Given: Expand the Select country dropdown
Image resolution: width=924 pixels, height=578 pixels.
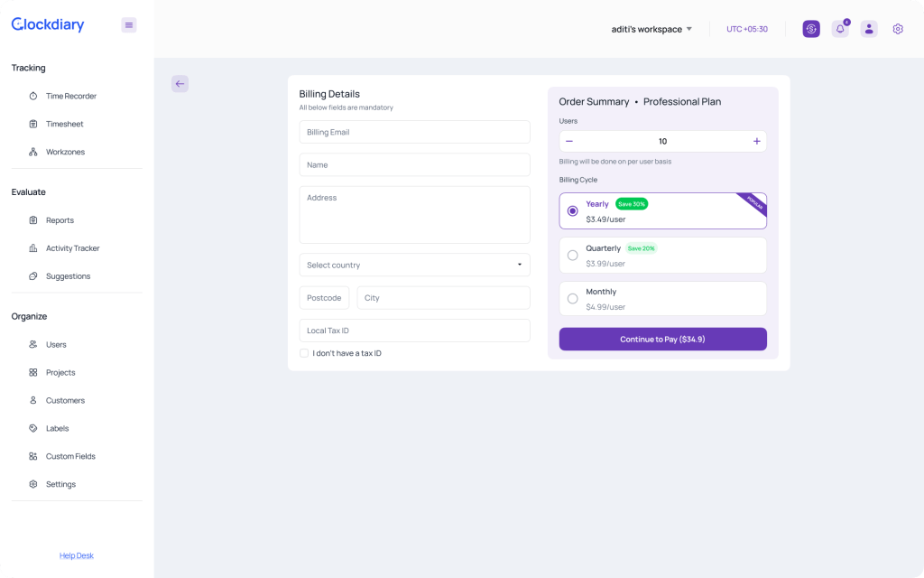Looking at the screenshot, I should click(414, 265).
